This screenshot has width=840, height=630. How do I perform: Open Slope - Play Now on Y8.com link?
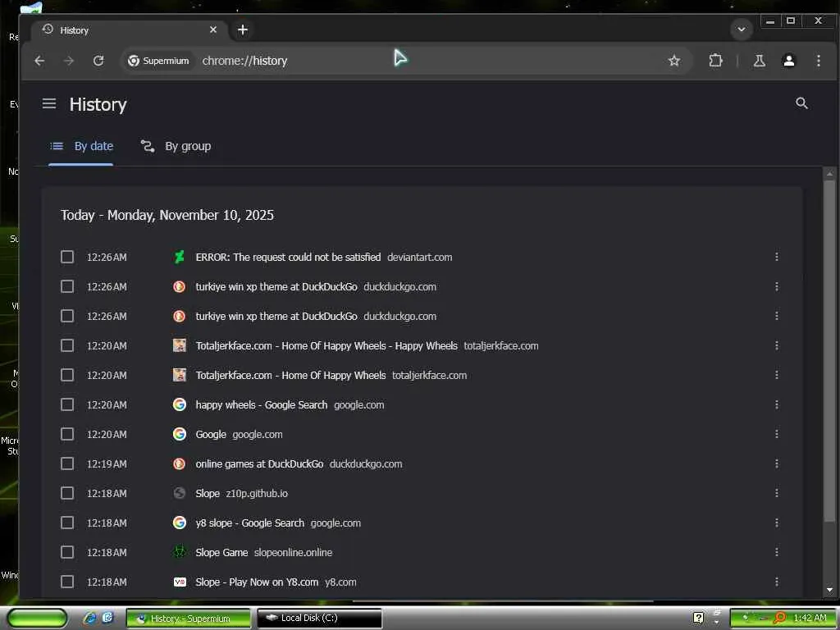(257, 582)
